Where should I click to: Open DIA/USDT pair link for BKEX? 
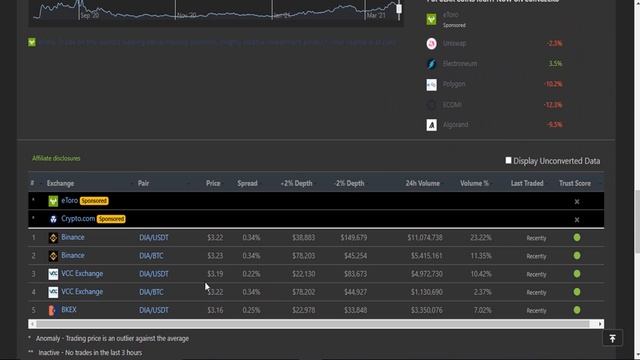tap(154, 310)
